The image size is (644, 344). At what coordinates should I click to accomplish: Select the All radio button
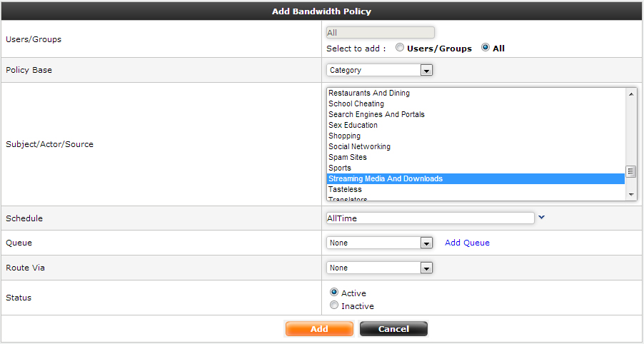[485, 48]
